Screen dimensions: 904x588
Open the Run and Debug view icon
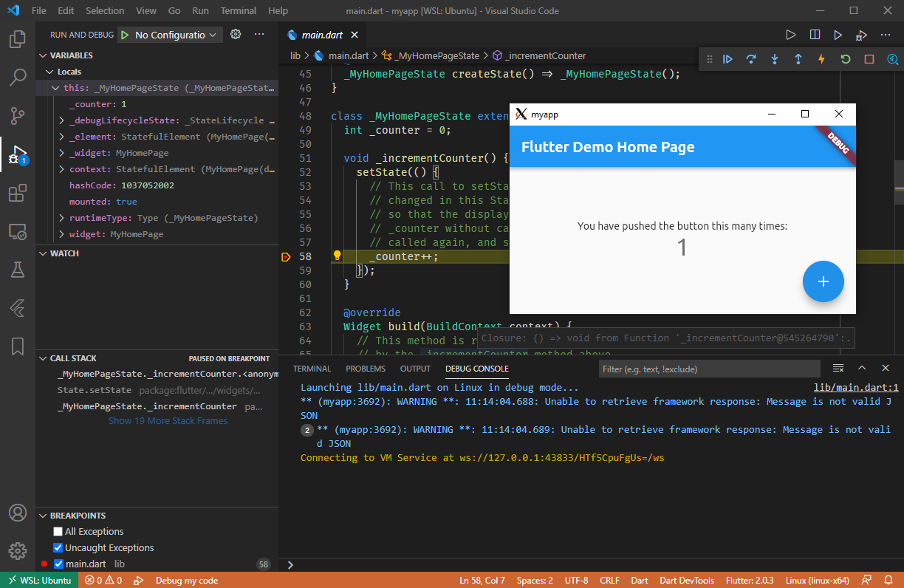(x=18, y=155)
